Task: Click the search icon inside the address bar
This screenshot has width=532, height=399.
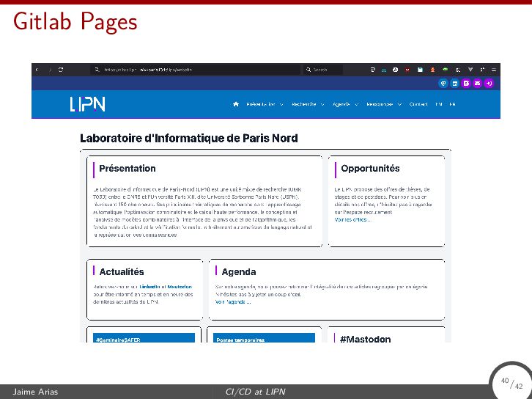Action: [97, 70]
